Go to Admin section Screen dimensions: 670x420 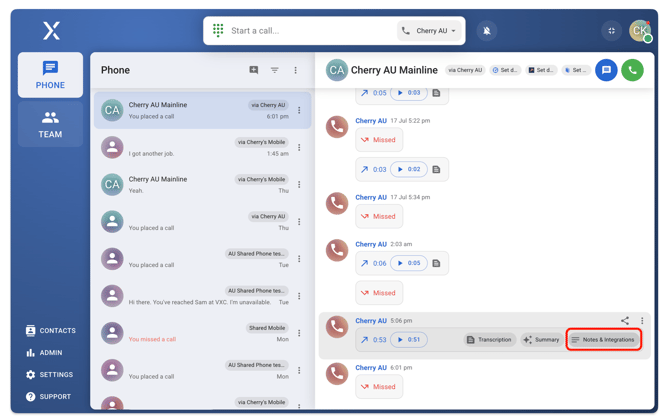[x=44, y=353]
